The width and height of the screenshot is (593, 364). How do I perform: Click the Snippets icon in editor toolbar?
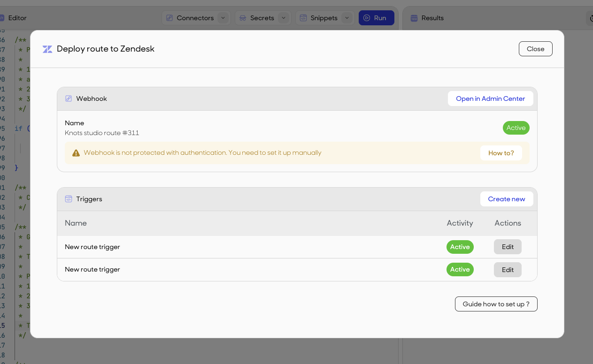pos(303,18)
